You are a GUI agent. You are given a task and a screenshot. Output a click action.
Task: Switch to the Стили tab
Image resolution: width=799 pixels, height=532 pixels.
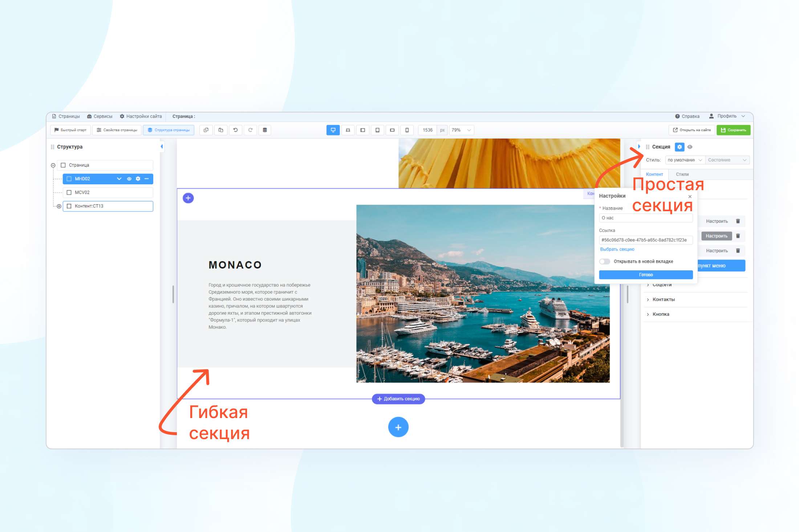click(682, 174)
